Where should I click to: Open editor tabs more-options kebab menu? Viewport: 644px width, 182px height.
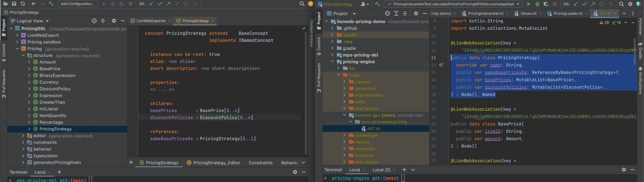pos(633,13)
